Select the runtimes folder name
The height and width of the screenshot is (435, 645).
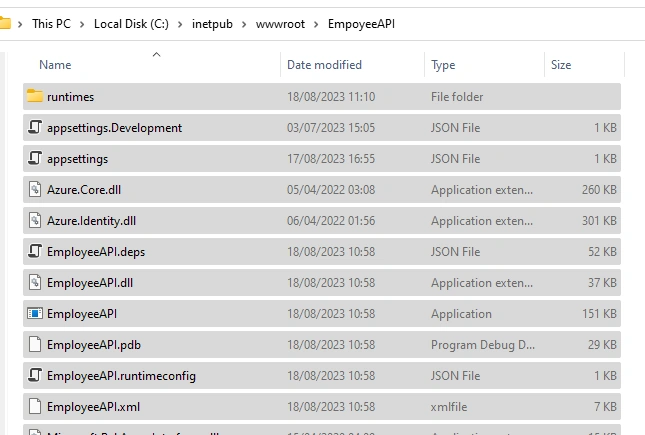(70, 97)
